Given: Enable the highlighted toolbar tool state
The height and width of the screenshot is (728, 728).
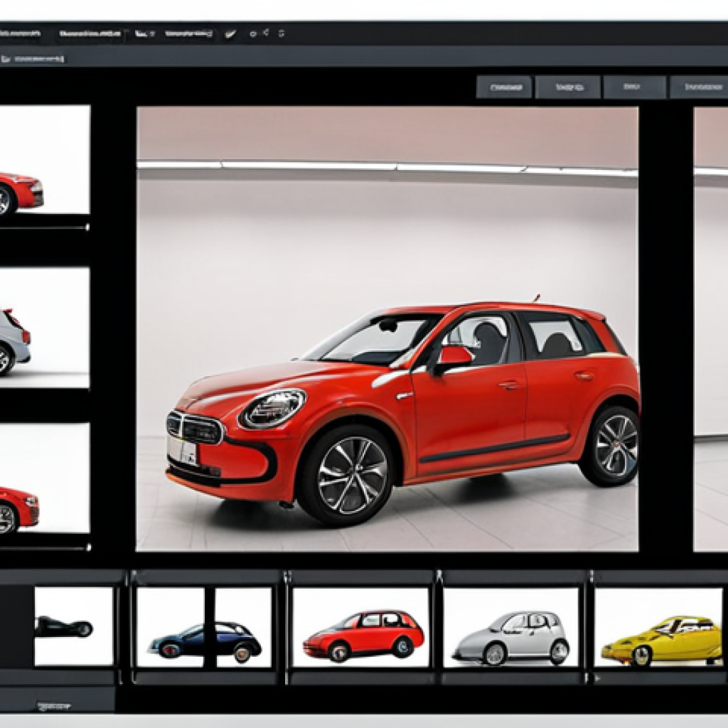Looking at the screenshot, I should pos(229,32).
